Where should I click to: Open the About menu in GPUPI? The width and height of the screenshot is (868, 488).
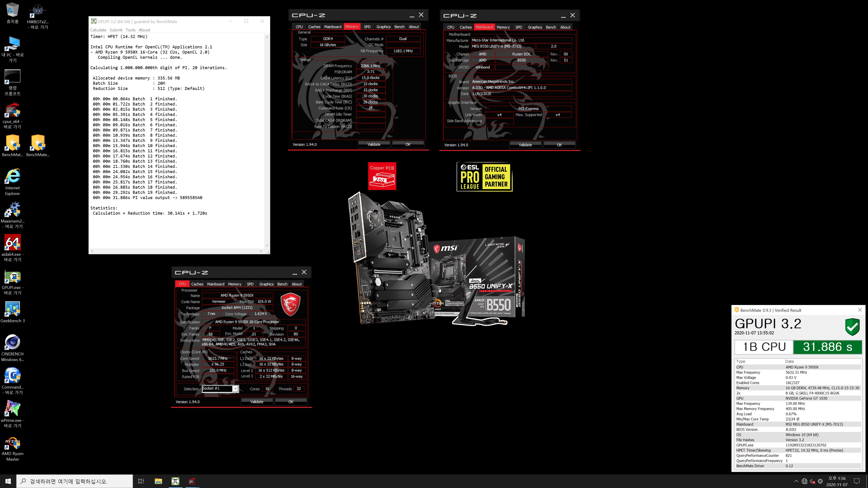coord(144,30)
